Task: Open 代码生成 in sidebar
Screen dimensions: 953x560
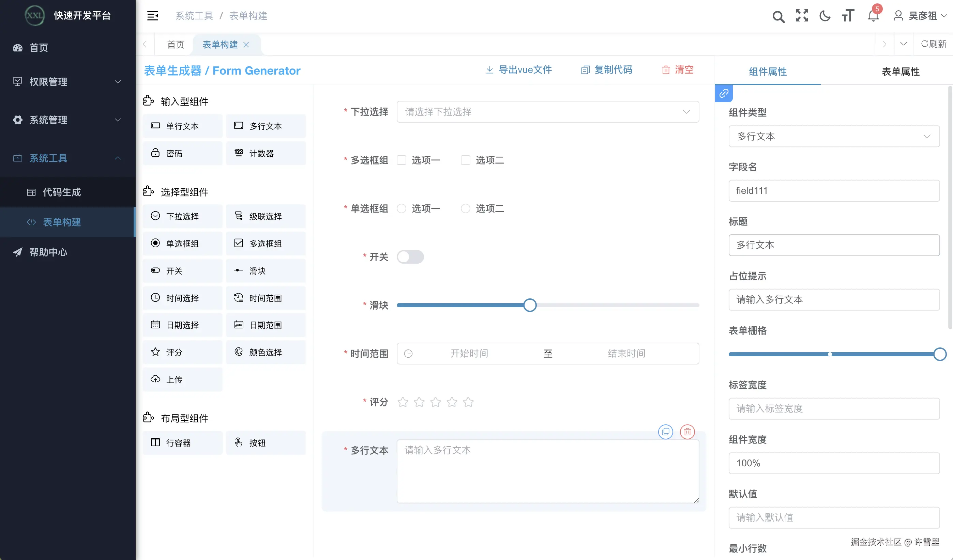Action: pyautogui.click(x=68, y=192)
